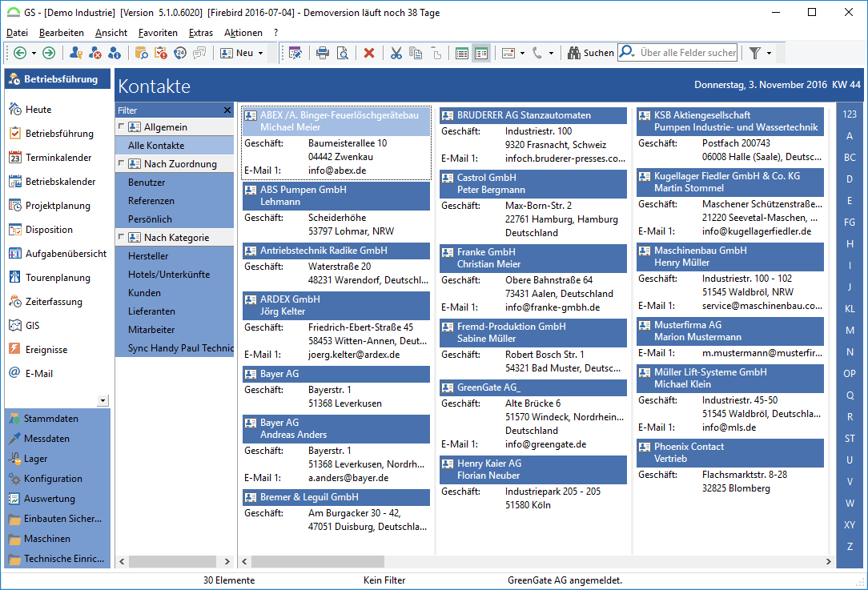Click the clipboard warning icon in toolbar
Screen dimensions: 868x590
tap(160, 53)
